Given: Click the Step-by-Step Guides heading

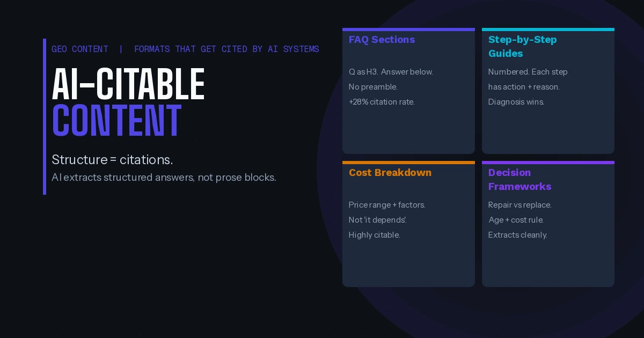Looking at the screenshot, I should 522,47.
